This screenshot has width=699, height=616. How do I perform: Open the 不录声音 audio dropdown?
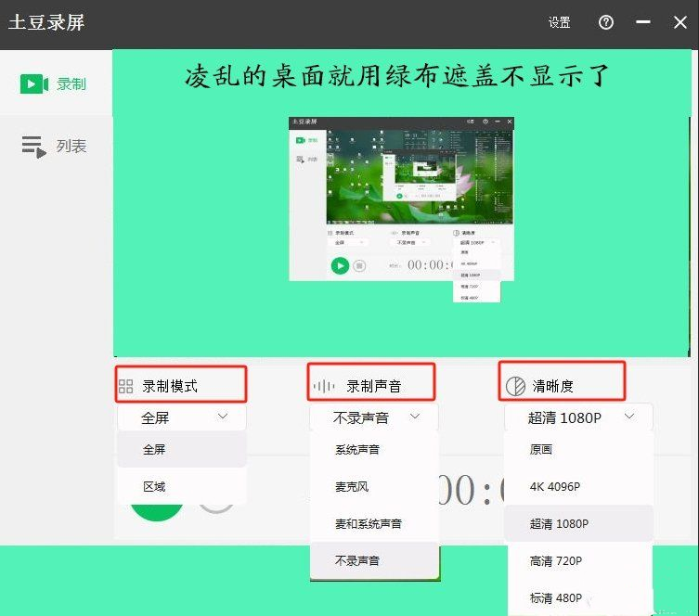point(373,417)
